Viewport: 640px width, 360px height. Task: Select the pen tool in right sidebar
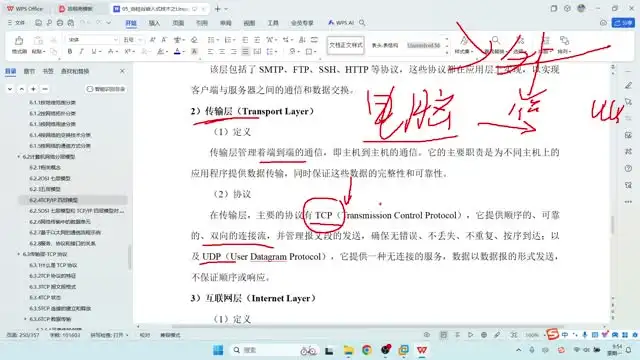click(x=628, y=86)
